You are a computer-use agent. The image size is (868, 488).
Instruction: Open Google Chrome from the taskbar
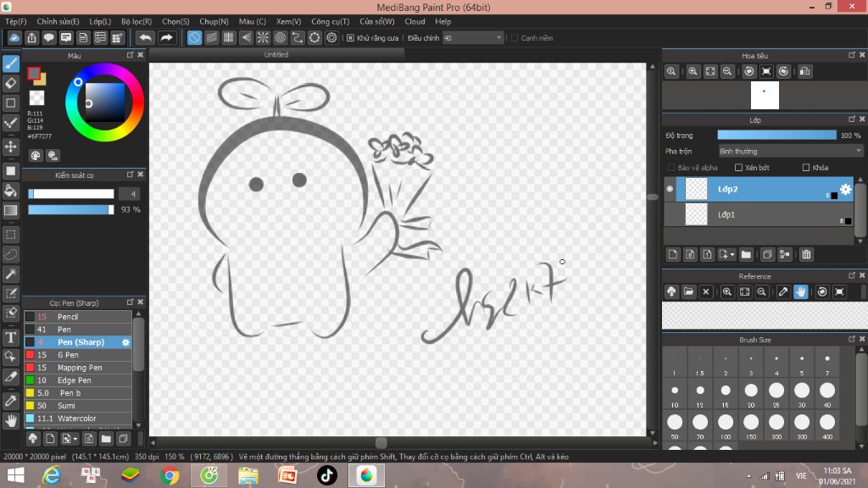[x=170, y=475]
